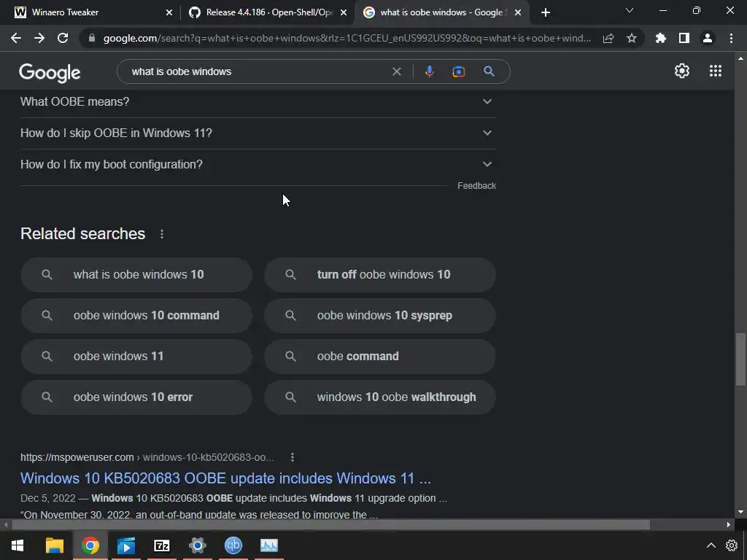Click the site lock icon in address bar
This screenshot has width=747, height=560.
click(x=91, y=38)
